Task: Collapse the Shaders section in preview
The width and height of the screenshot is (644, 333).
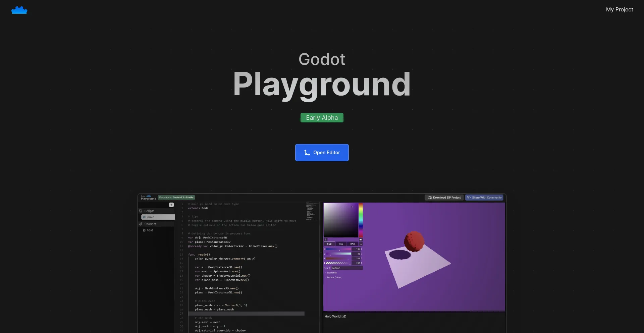Action: pyautogui.click(x=156, y=224)
